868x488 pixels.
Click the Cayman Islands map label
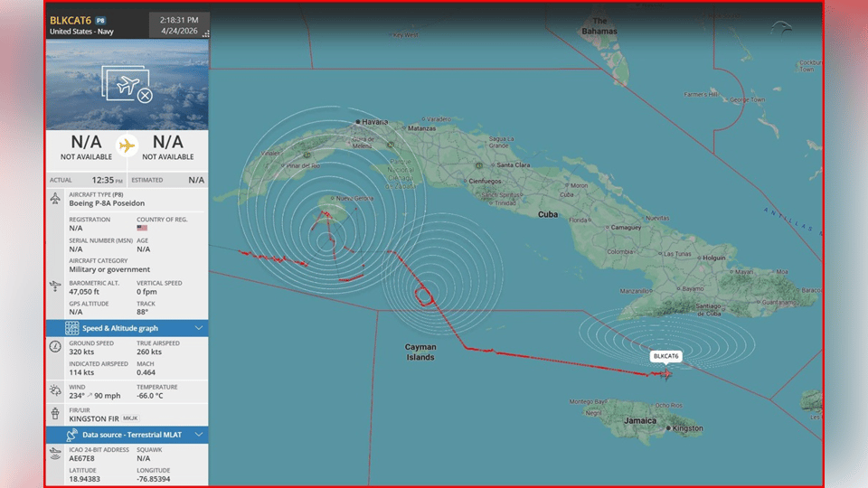(420, 352)
